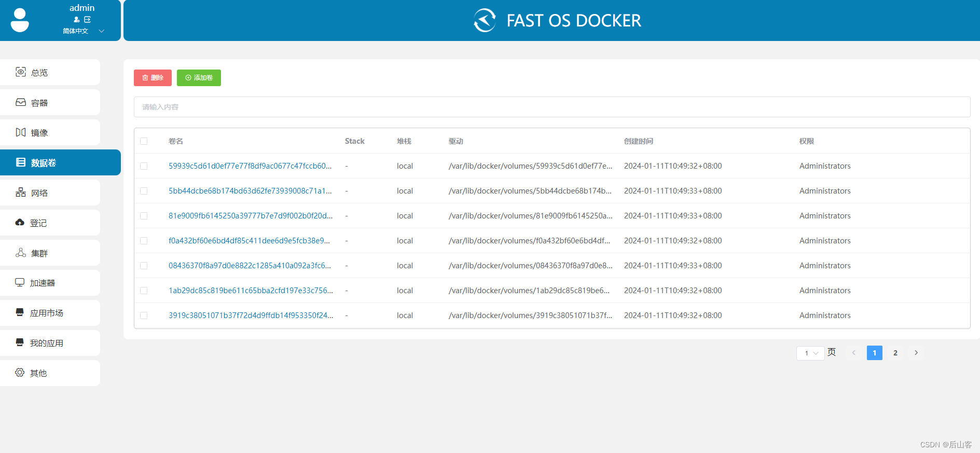Click Administrators in the 3919c38051 row

(x=825, y=315)
